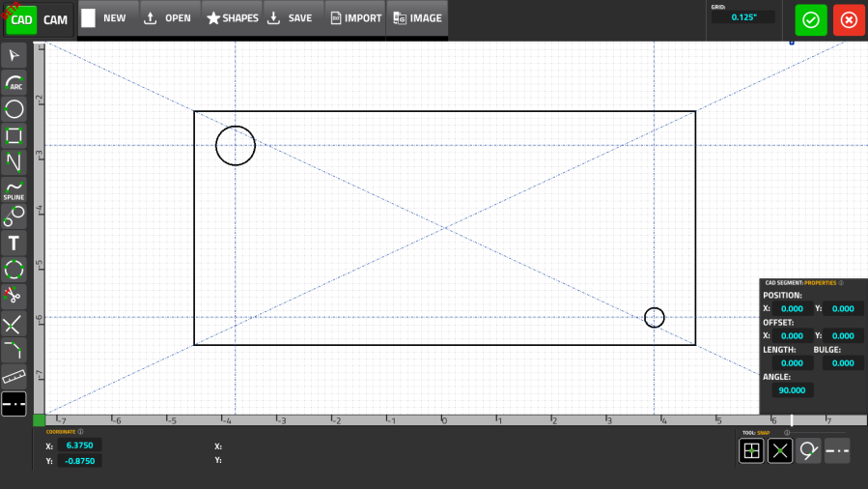
Task: Select the scissors trim tool
Action: tap(14, 297)
